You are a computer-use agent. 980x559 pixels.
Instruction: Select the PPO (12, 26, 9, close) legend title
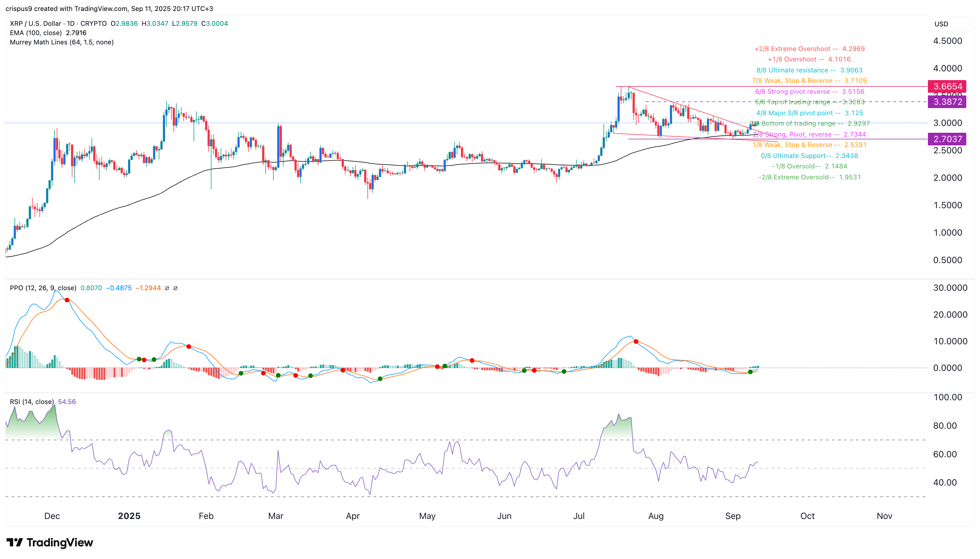tap(42, 287)
